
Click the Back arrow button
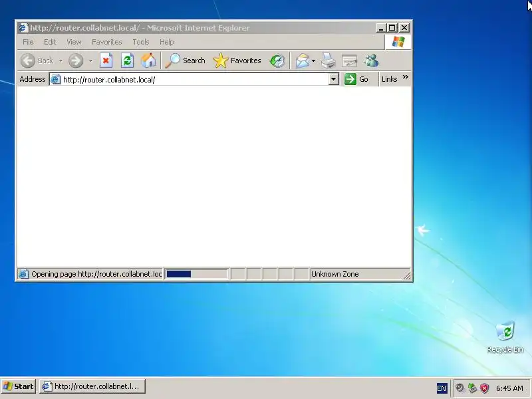coord(28,61)
